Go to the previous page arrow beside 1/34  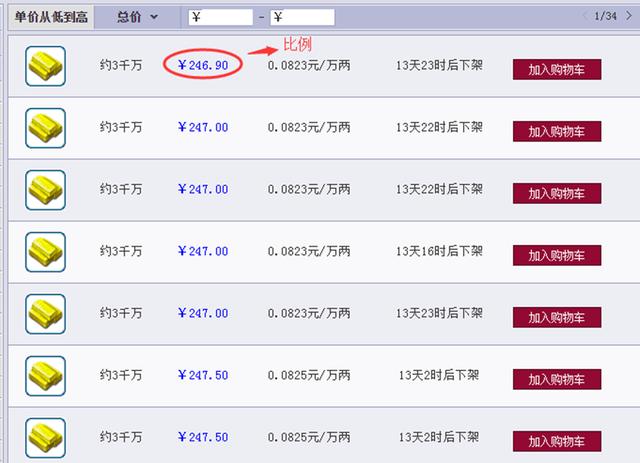(585, 16)
